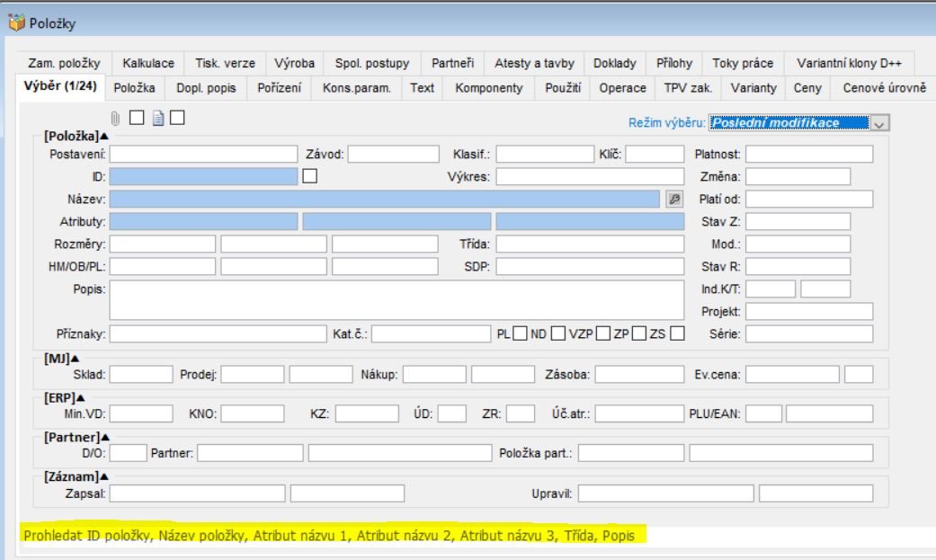The width and height of the screenshot is (936, 560).
Task: Enable the PL checkbox
Action: pos(520,333)
